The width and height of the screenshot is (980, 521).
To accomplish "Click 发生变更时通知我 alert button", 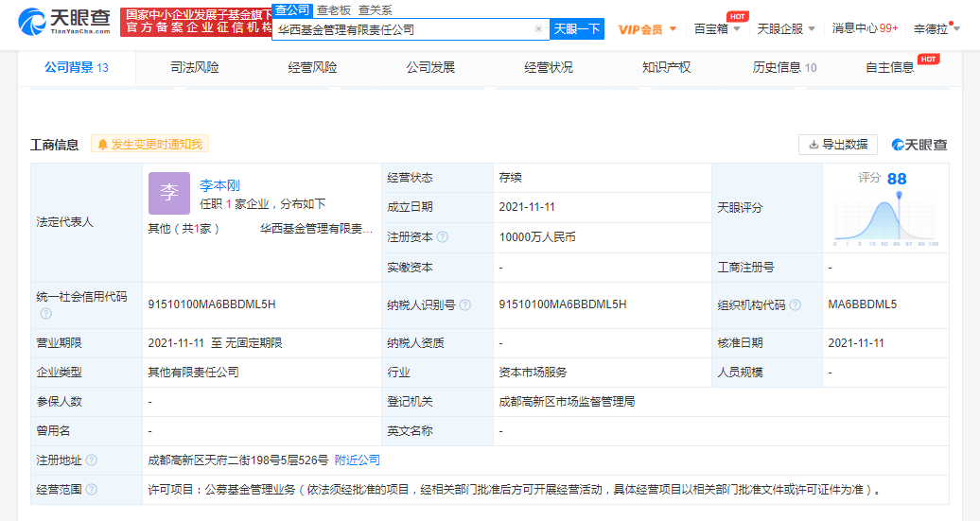I will tap(150, 145).
